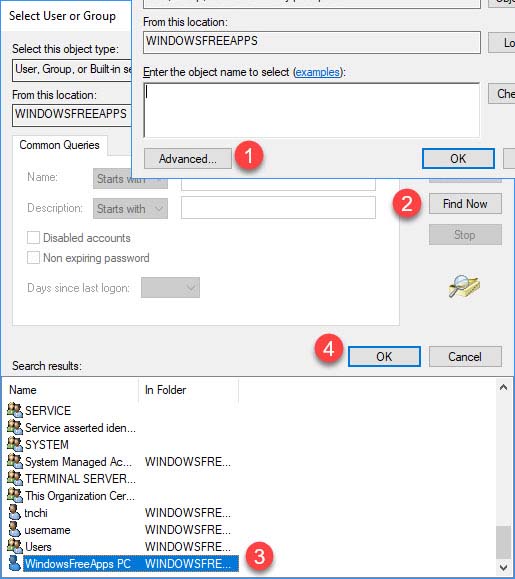Select the SERVICE result row

[122, 410]
